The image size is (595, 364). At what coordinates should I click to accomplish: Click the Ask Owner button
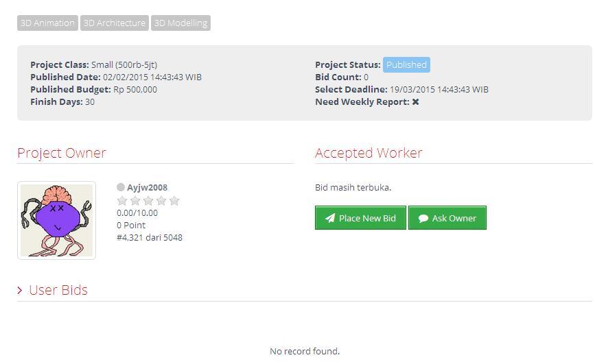(447, 218)
